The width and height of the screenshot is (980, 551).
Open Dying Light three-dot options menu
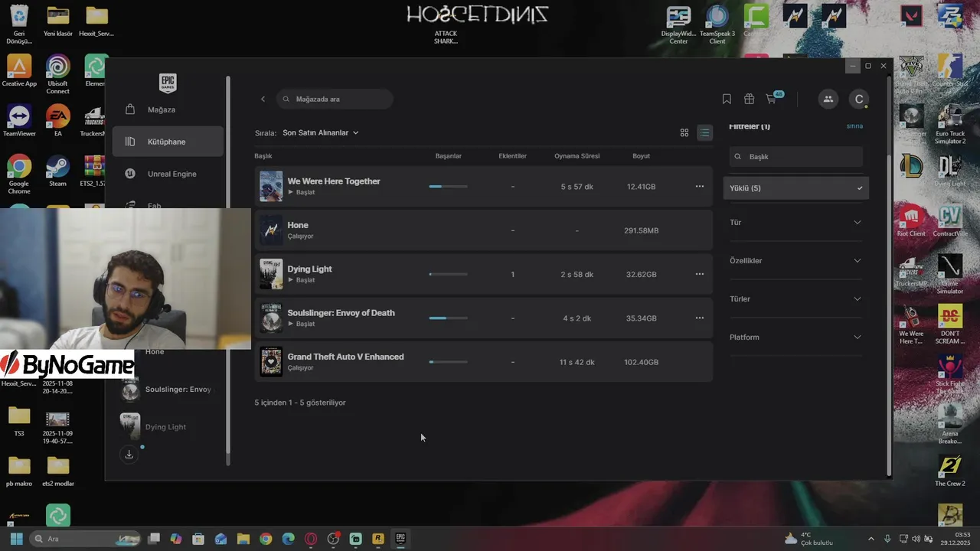point(699,274)
